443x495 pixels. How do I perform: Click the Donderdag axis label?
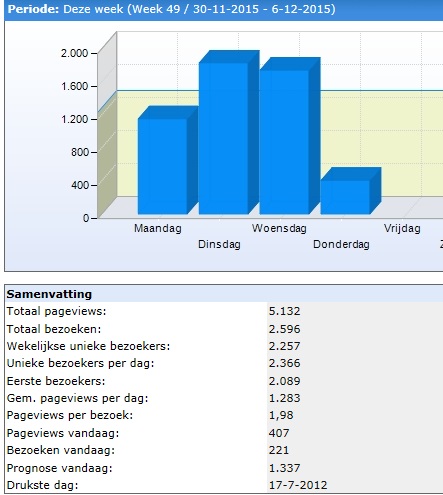[341, 244]
